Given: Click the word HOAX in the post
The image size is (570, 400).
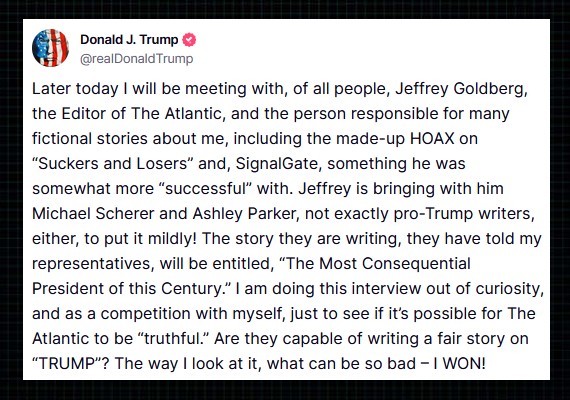Looking at the screenshot, I should click(x=432, y=139).
